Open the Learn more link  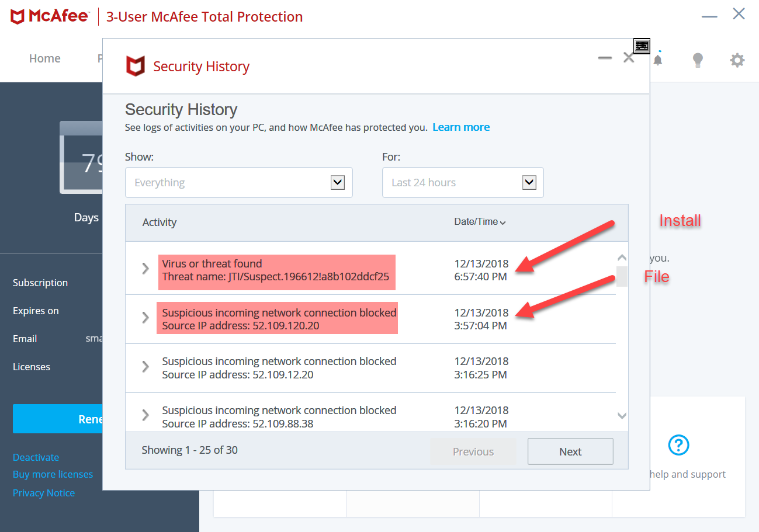pyautogui.click(x=461, y=127)
